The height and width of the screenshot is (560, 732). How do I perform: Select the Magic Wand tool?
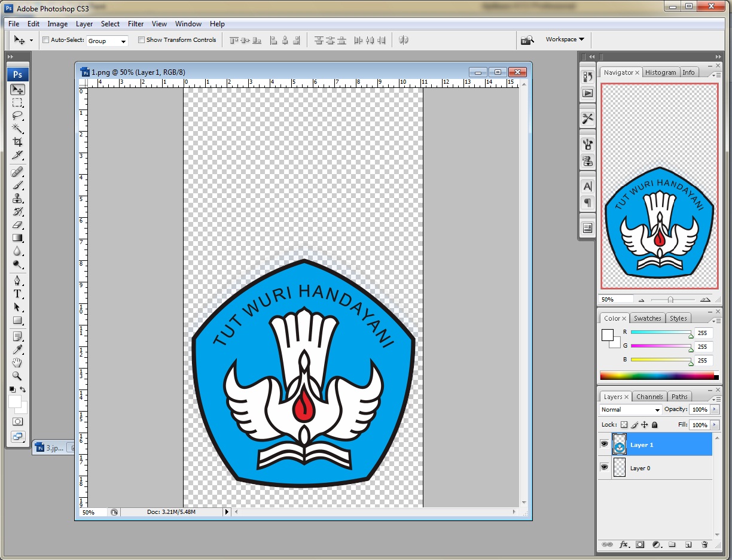18,129
